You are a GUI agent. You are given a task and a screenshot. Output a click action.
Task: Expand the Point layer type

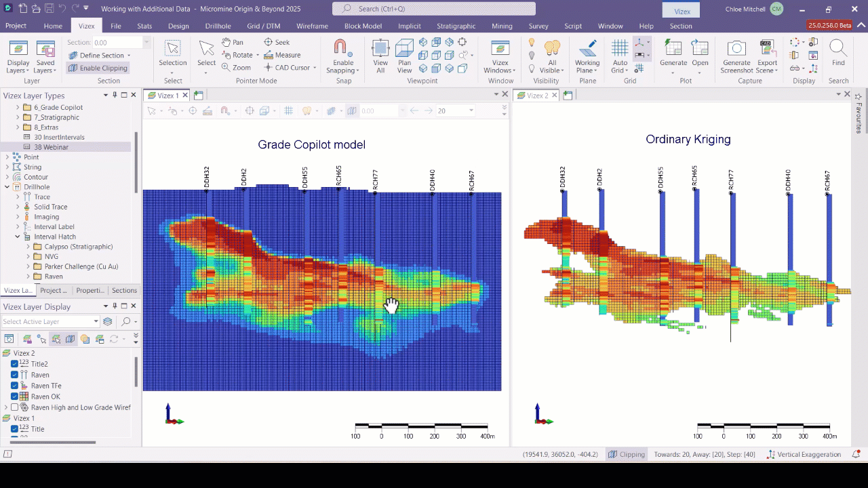(x=7, y=157)
